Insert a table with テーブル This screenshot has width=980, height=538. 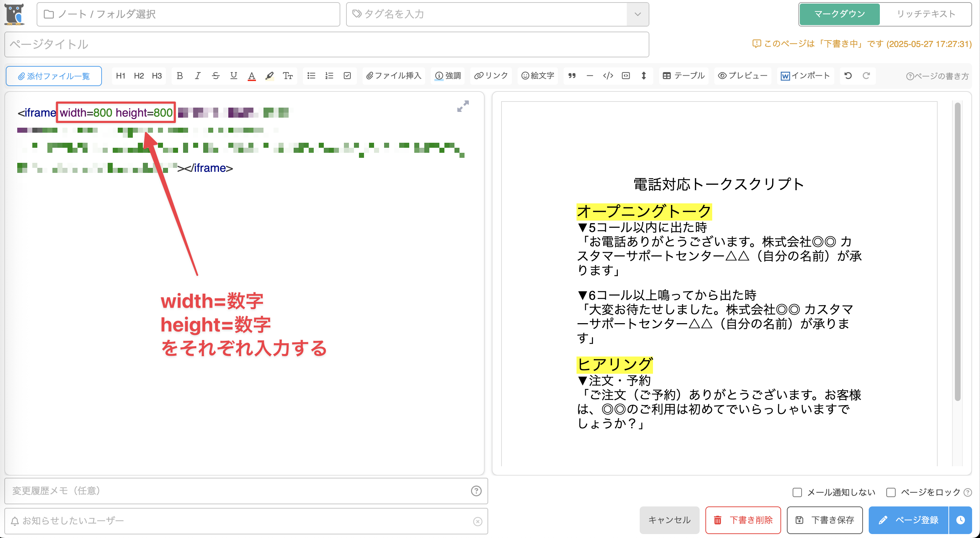[x=683, y=76]
